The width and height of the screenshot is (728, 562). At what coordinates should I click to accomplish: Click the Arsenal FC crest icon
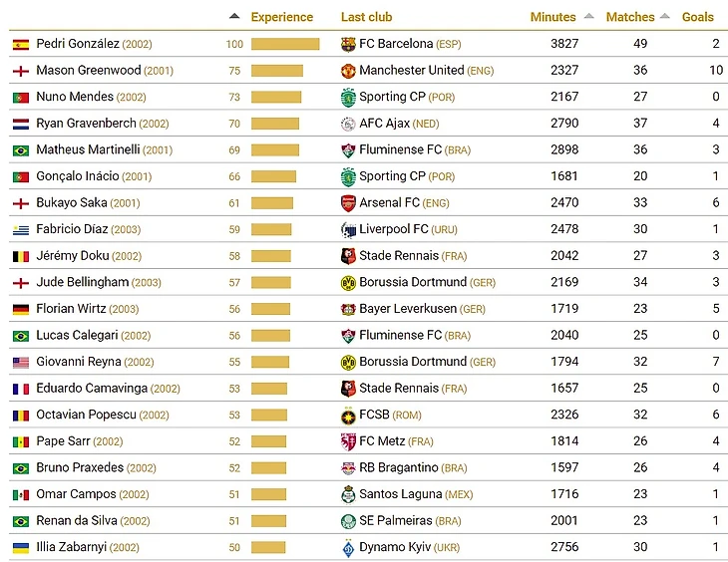[348, 202]
